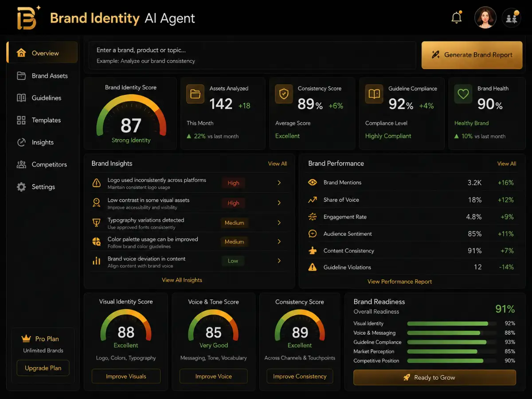Click the Ready to Grow button
The image size is (532, 399).
[434, 377]
